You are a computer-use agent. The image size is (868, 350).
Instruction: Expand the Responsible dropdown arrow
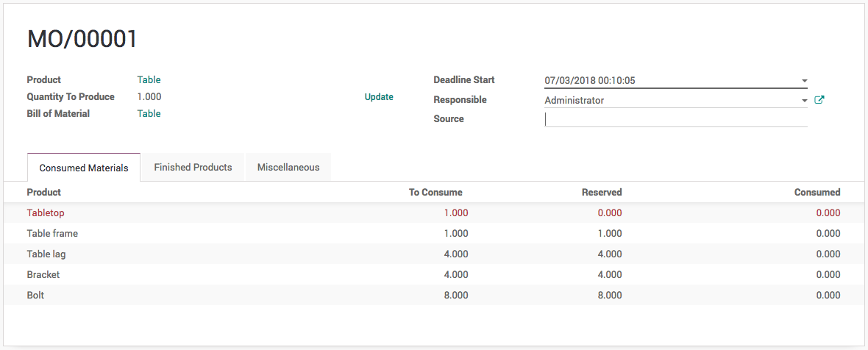coord(804,101)
